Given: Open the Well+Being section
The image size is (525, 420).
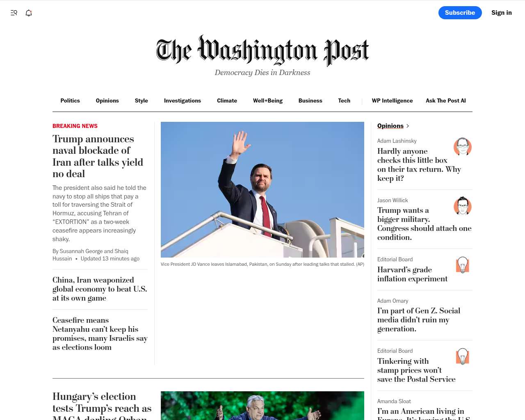Looking at the screenshot, I should click(x=268, y=100).
